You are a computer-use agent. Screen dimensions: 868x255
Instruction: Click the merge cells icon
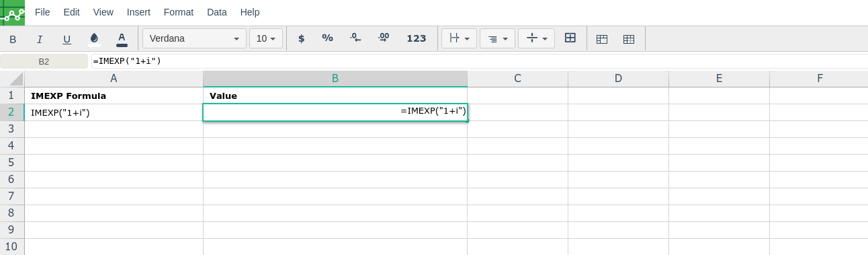click(570, 38)
